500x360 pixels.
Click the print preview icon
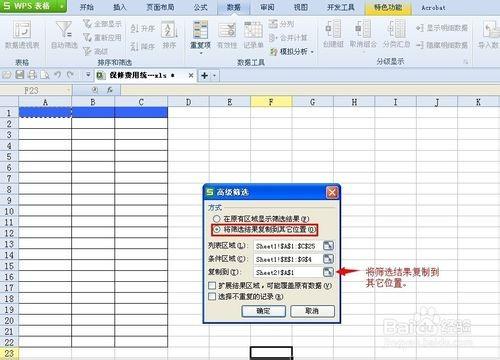[45, 75]
